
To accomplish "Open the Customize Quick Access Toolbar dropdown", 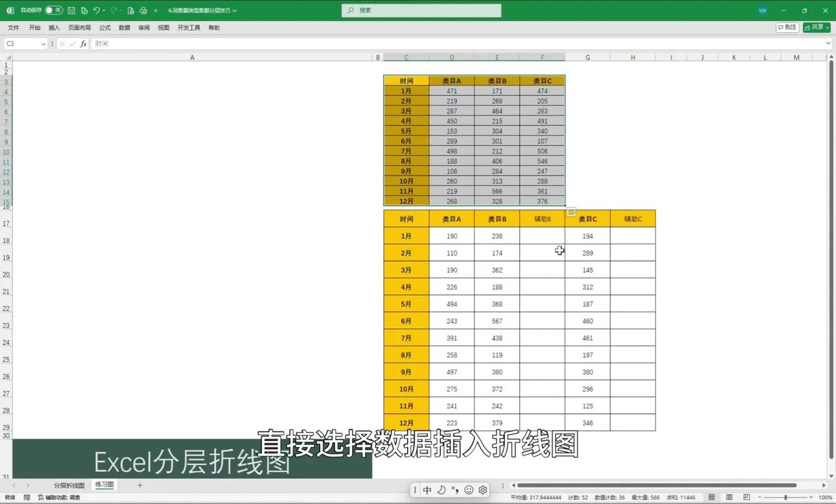I will coord(156,11).
